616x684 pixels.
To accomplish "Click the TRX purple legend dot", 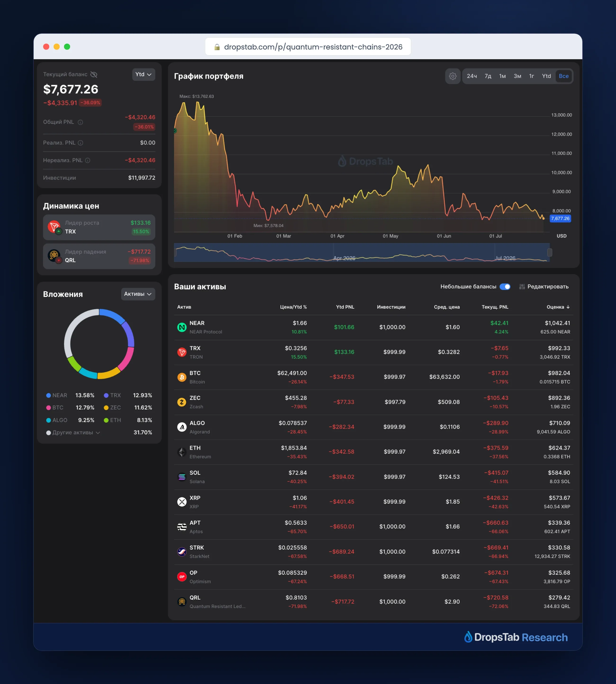I will [106, 396].
